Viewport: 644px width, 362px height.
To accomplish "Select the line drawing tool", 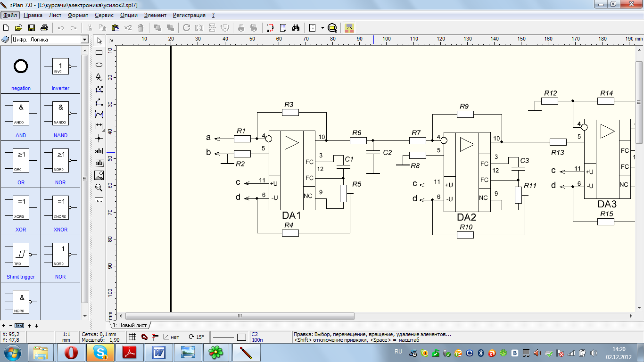I will click(99, 101).
